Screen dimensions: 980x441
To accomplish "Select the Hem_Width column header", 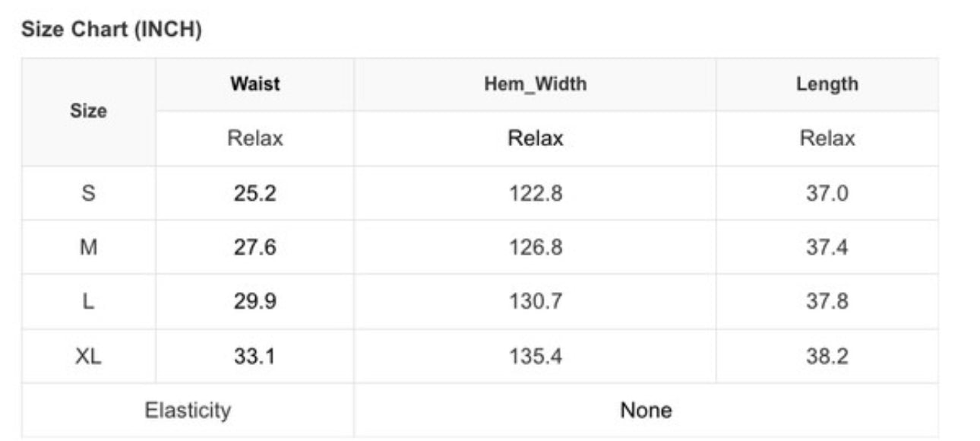I will pos(535,84).
